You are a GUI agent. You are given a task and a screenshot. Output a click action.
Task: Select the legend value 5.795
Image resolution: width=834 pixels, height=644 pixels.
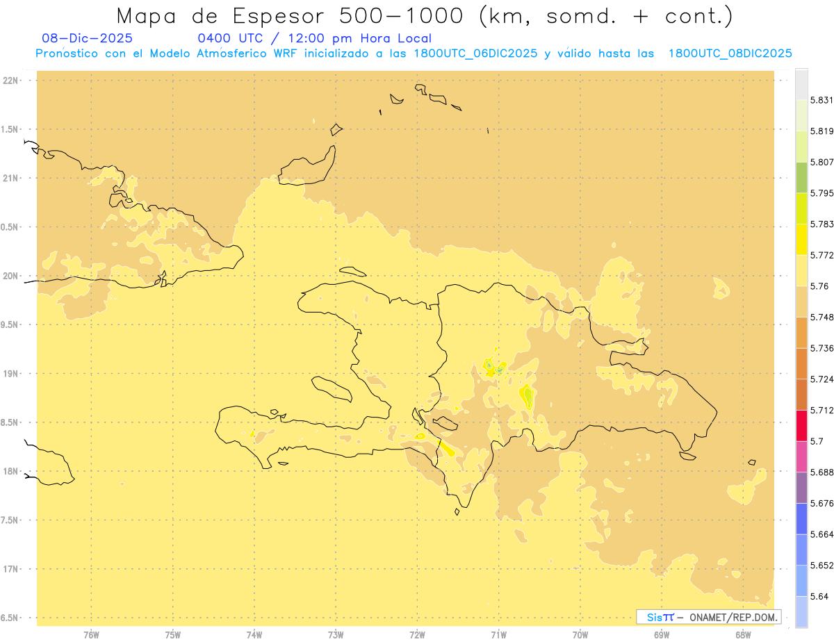click(x=822, y=193)
